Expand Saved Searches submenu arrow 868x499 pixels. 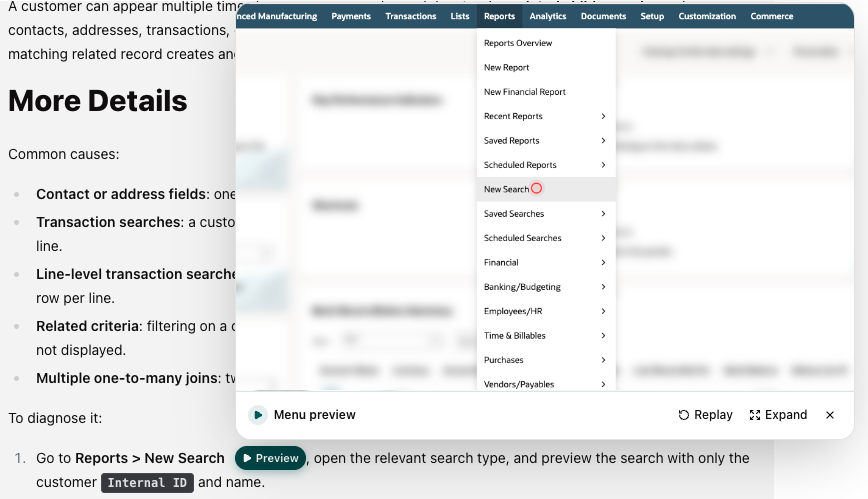point(603,213)
